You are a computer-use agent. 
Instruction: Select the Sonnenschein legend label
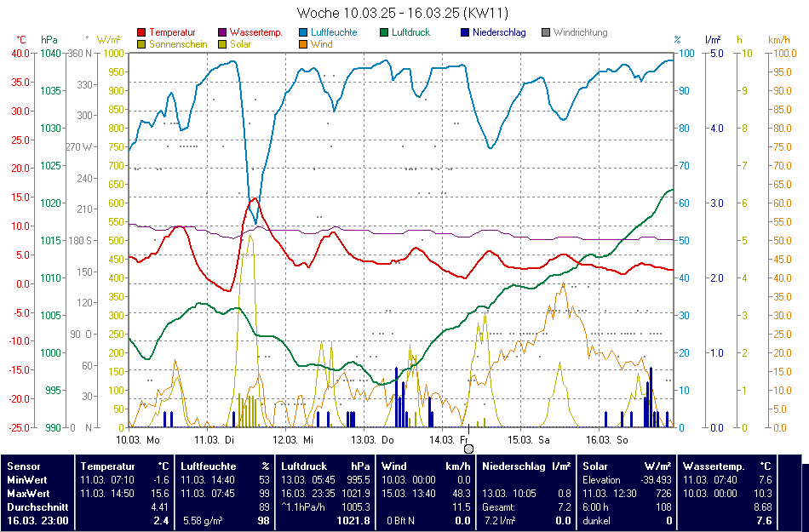pyautogui.click(x=178, y=44)
